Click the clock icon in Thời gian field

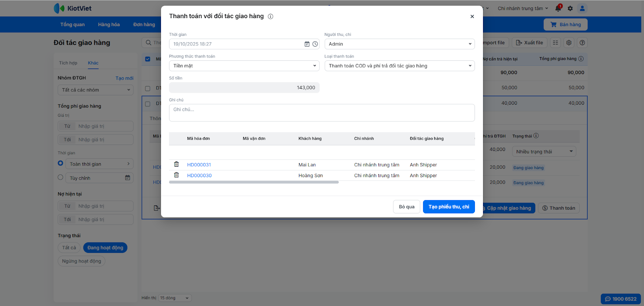click(x=315, y=44)
